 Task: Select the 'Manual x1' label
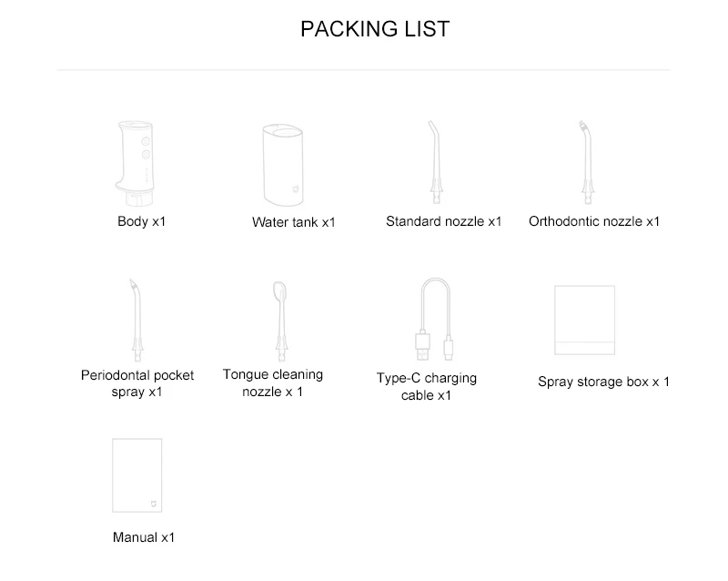(144, 537)
